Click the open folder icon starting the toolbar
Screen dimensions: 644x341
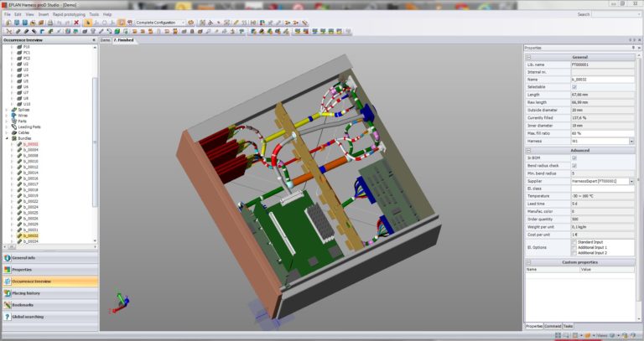pyautogui.click(x=8, y=23)
